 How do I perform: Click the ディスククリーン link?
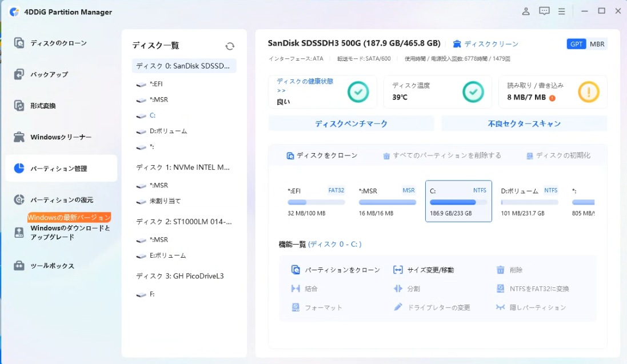(x=485, y=43)
